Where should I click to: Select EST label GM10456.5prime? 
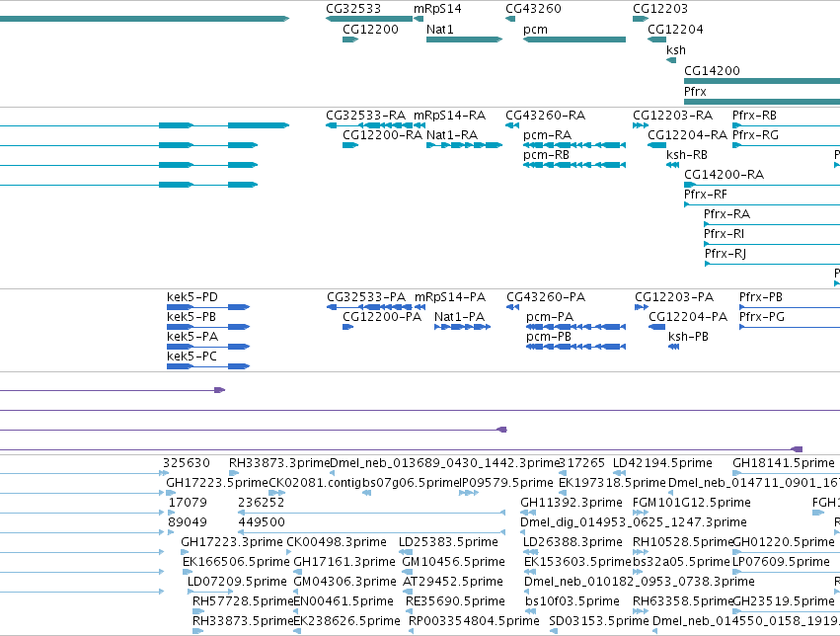[453, 562]
